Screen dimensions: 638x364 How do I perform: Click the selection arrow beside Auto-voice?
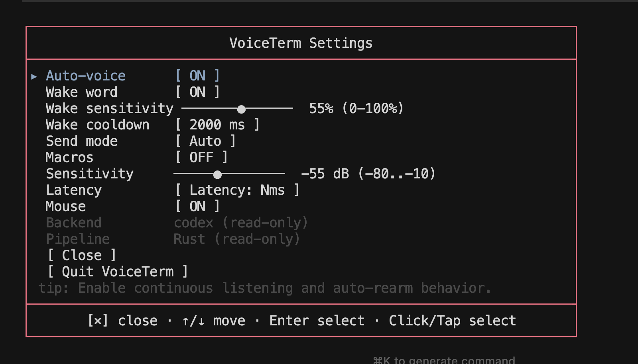34,76
